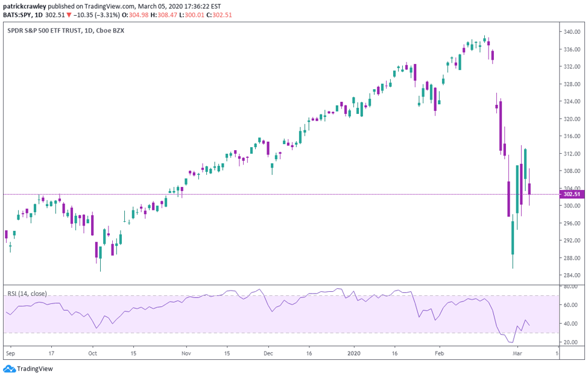Click the RSI (14, close) indicator label

click(27, 294)
